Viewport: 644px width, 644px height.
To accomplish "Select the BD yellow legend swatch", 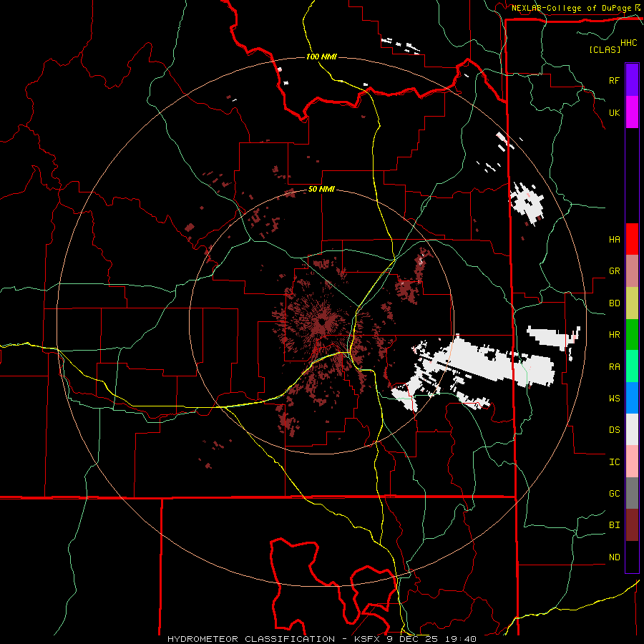I will [x=632, y=303].
